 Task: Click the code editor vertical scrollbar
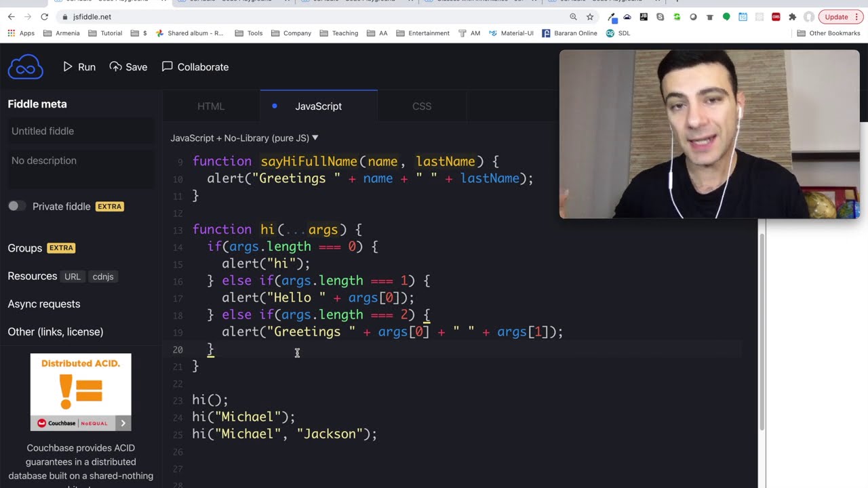[x=762, y=332]
